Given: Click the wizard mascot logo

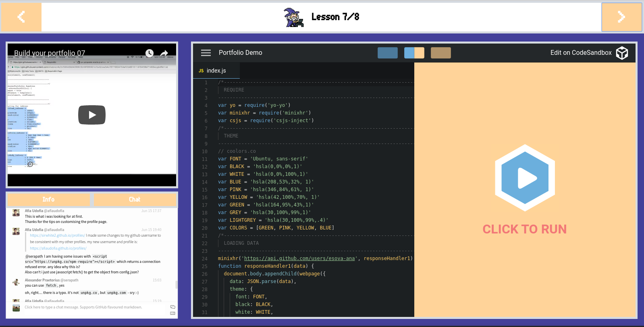Looking at the screenshot, I should pyautogui.click(x=294, y=17).
